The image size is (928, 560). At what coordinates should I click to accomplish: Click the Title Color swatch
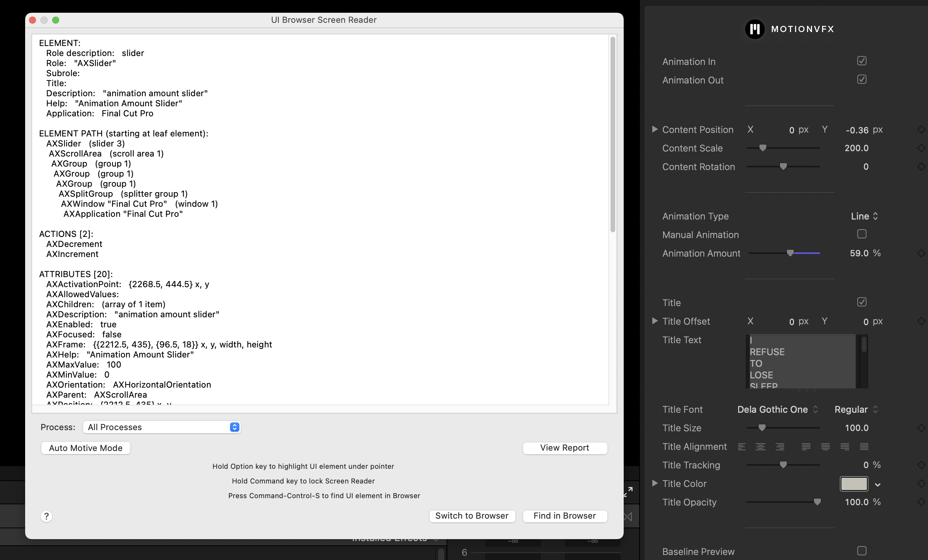(x=854, y=484)
